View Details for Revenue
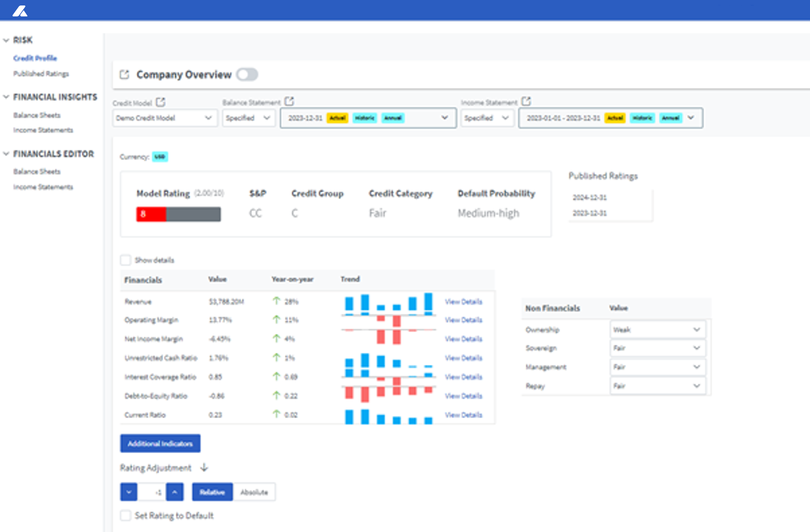The width and height of the screenshot is (810, 532). [463, 302]
